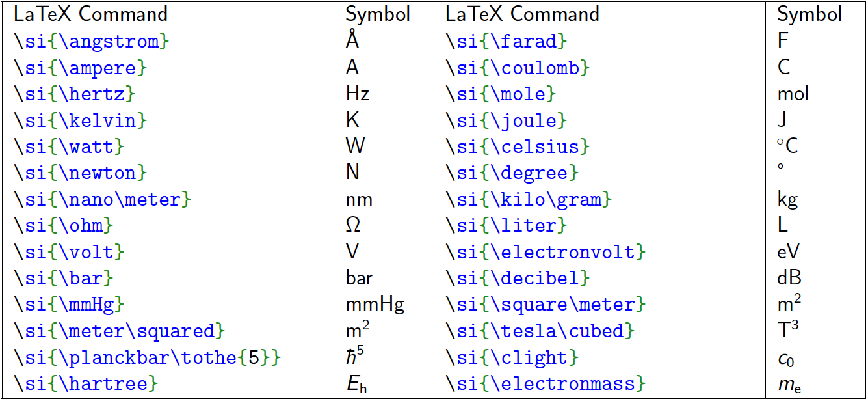Click the Ω ohm symbol

click(x=353, y=226)
